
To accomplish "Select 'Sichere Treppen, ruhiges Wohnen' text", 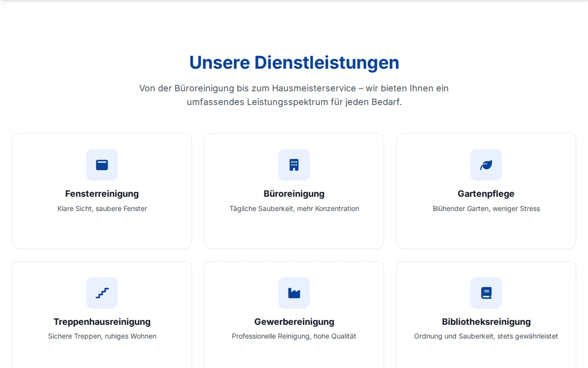I will point(102,336).
